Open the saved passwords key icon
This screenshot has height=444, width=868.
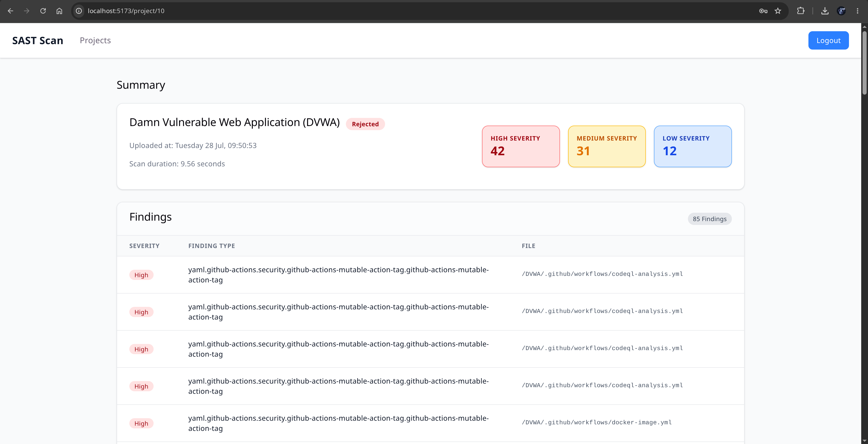(763, 11)
